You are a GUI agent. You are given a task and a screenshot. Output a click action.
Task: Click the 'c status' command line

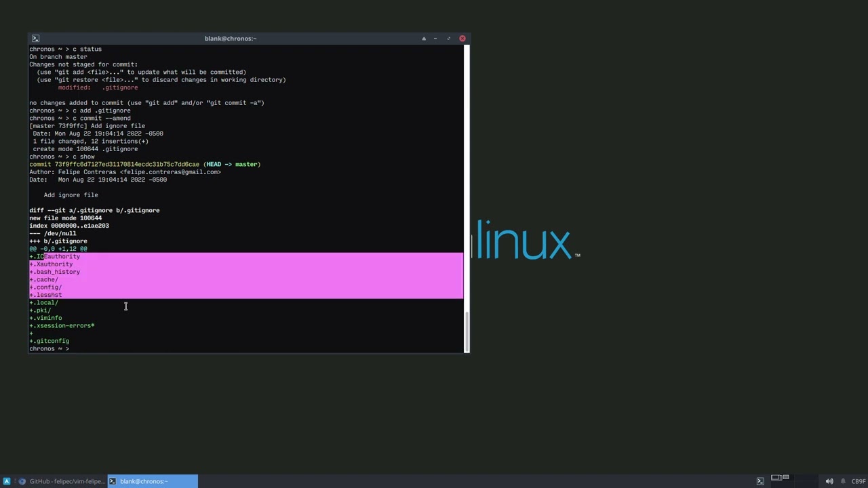[x=65, y=49]
